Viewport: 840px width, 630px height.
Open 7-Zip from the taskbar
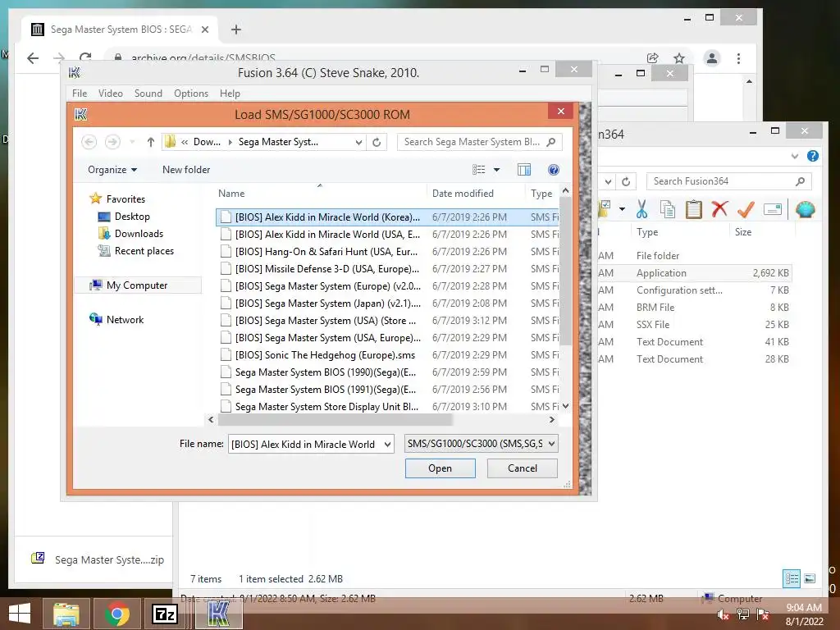click(x=164, y=614)
